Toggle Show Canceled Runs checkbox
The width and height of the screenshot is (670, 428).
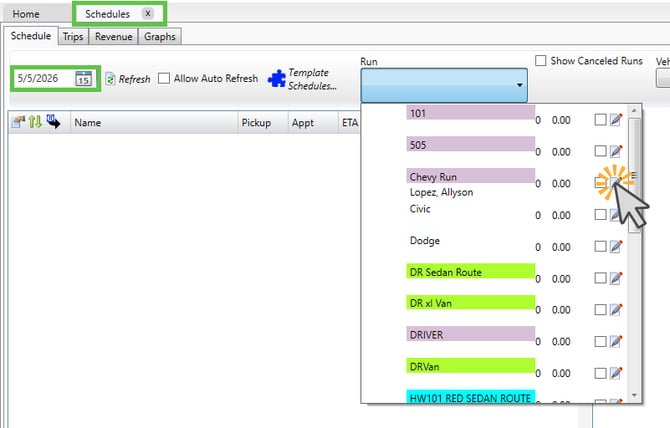[541, 61]
